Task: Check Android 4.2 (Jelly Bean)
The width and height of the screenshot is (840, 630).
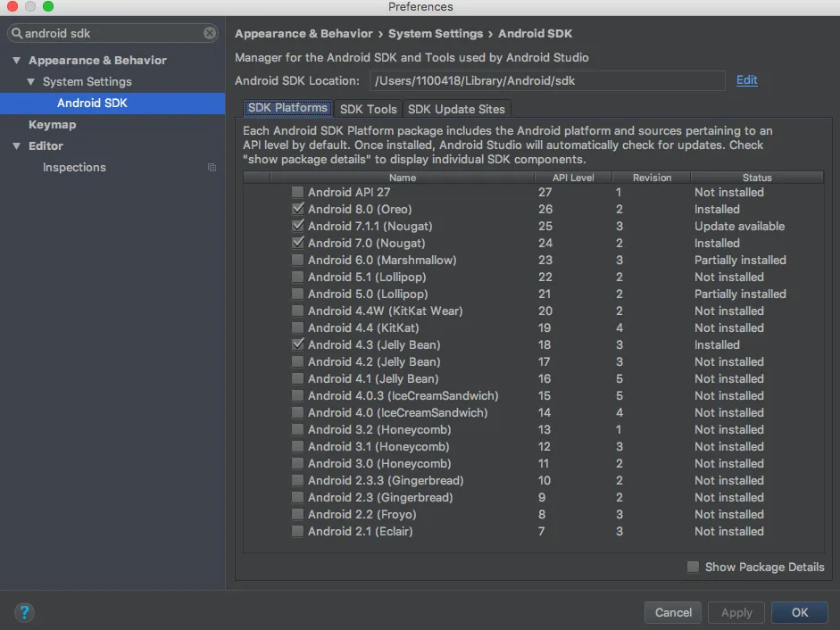Action: 297,361
